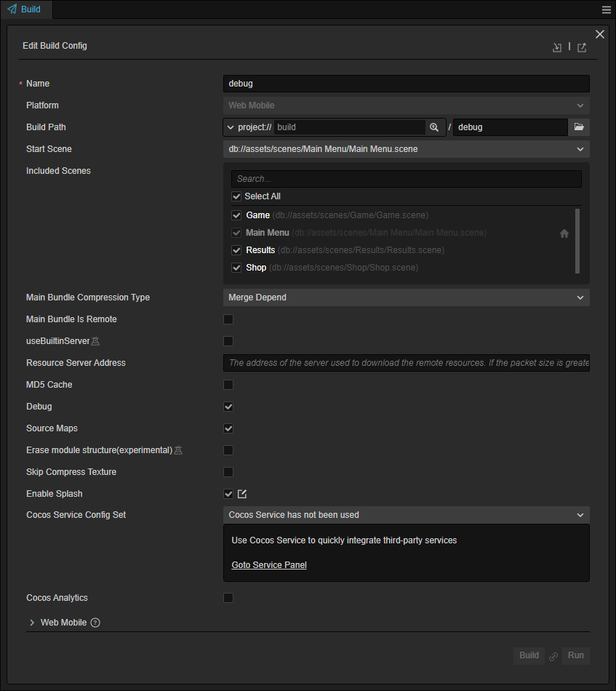Open the Start Scene dropdown

point(406,149)
